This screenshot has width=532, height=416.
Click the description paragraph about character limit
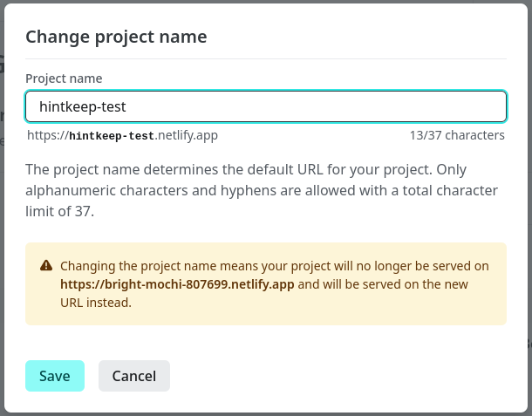tap(262, 190)
